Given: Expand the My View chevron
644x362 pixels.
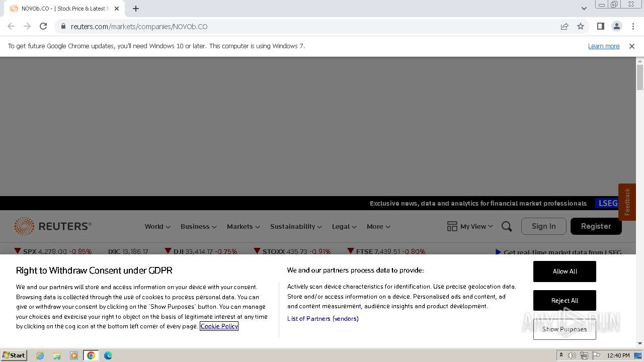Looking at the screenshot, I should pyautogui.click(x=491, y=227).
